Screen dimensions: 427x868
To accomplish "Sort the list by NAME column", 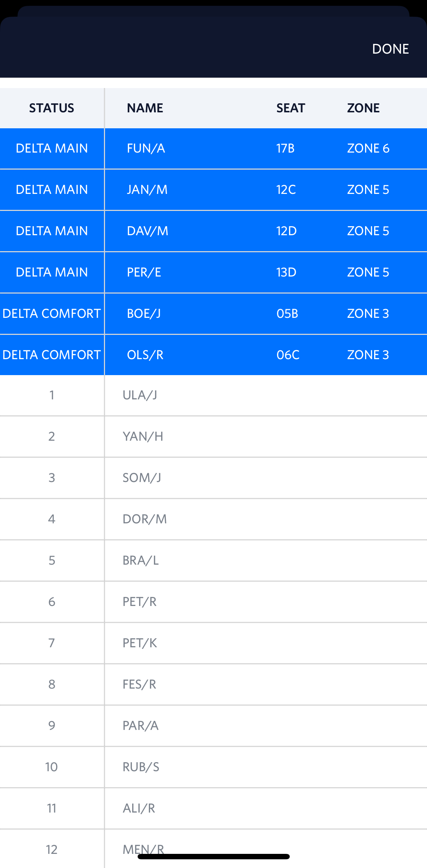I will pyautogui.click(x=145, y=108).
